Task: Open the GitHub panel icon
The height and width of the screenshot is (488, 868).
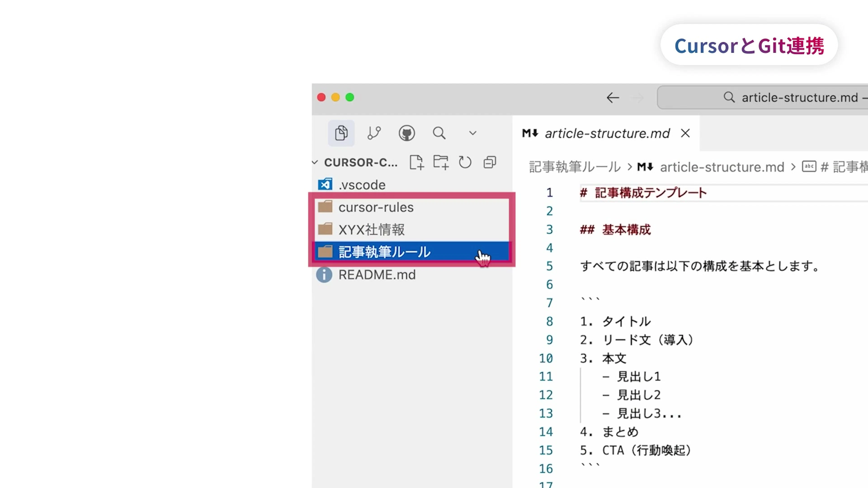Action: [x=407, y=133]
